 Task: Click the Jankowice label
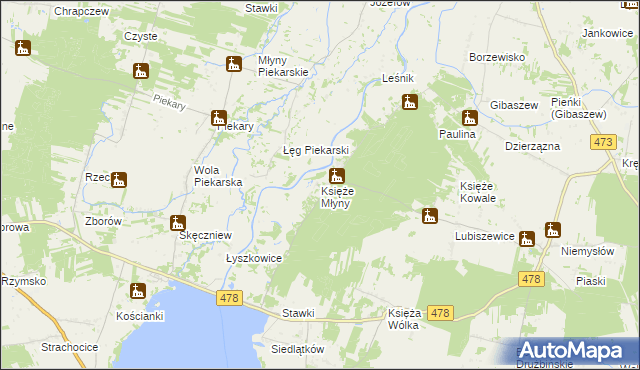(608, 33)
